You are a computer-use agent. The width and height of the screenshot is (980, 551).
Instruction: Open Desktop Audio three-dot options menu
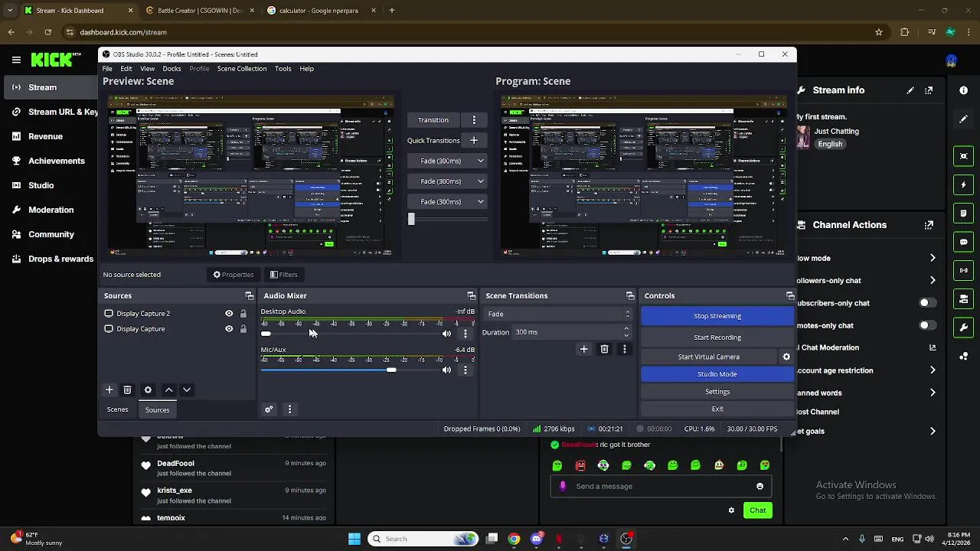pyautogui.click(x=465, y=334)
